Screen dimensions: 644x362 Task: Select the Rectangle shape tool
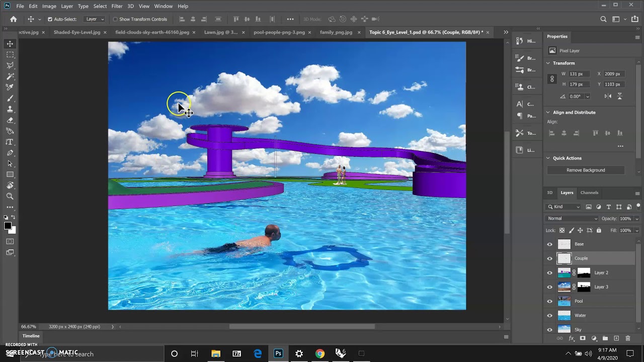(x=10, y=174)
